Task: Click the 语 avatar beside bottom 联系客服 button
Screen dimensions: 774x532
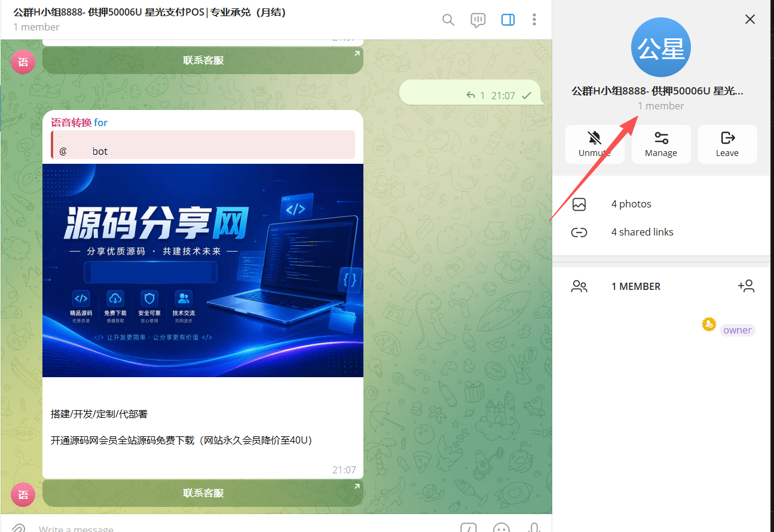Action: pos(23,494)
